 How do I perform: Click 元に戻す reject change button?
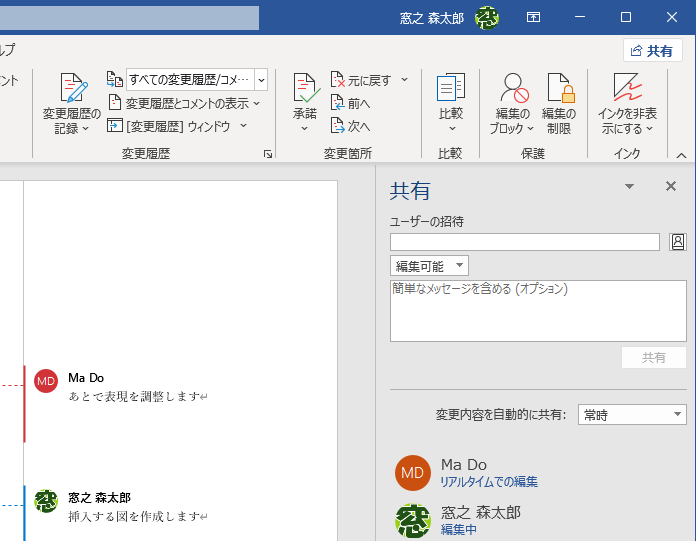[361, 80]
